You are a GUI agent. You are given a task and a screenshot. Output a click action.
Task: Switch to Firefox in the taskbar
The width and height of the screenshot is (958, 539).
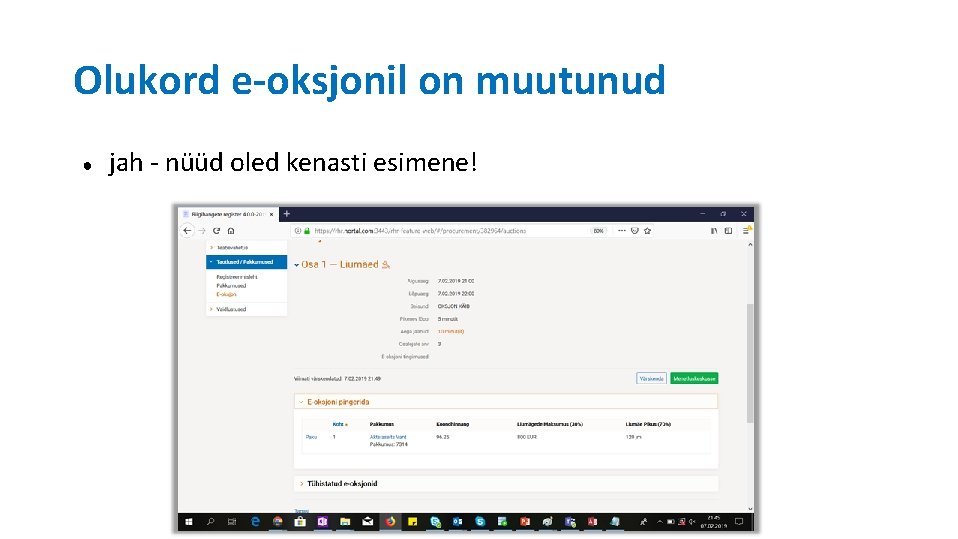pos(390,521)
